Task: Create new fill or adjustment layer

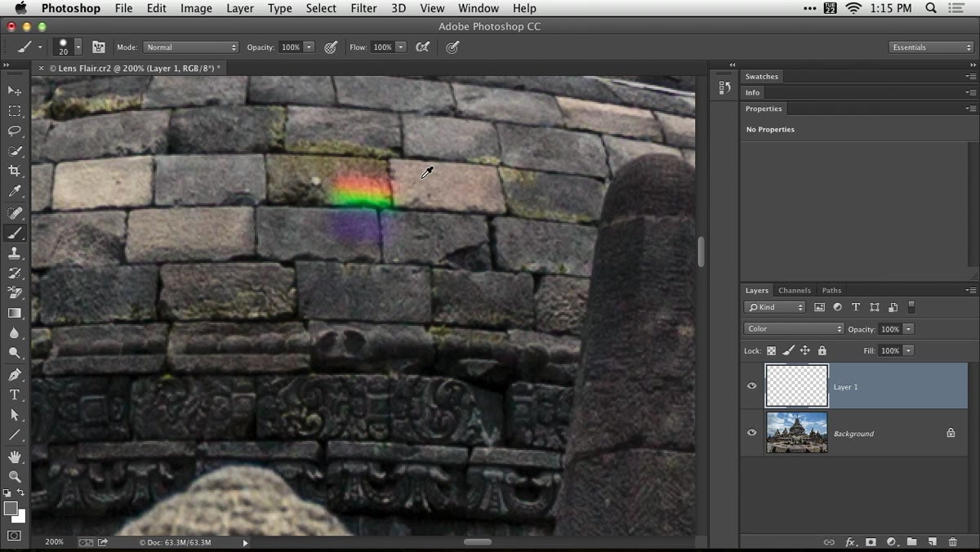Action: pos(891,541)
